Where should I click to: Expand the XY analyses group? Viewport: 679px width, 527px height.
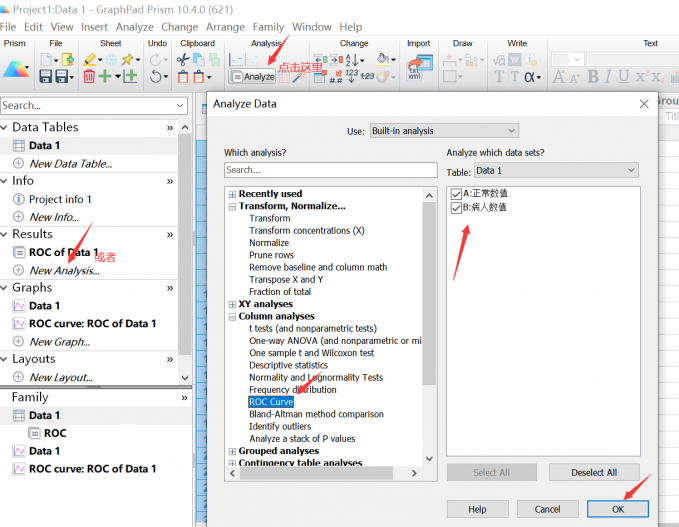(x=232, y=304)
